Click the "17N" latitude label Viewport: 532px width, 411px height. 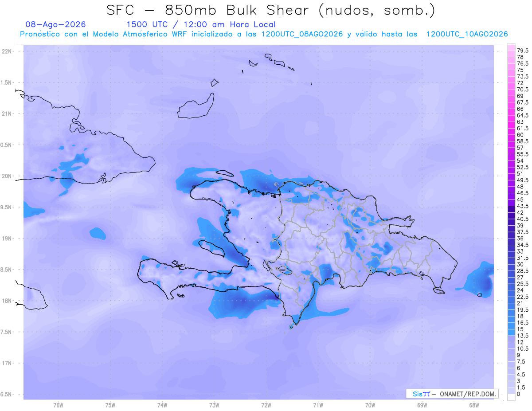click(x=7, y=364)
